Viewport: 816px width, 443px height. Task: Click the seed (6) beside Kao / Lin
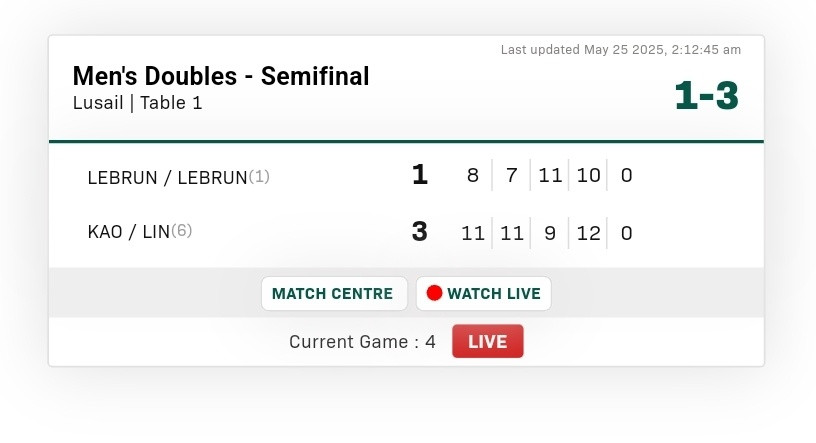pos(182,232)
